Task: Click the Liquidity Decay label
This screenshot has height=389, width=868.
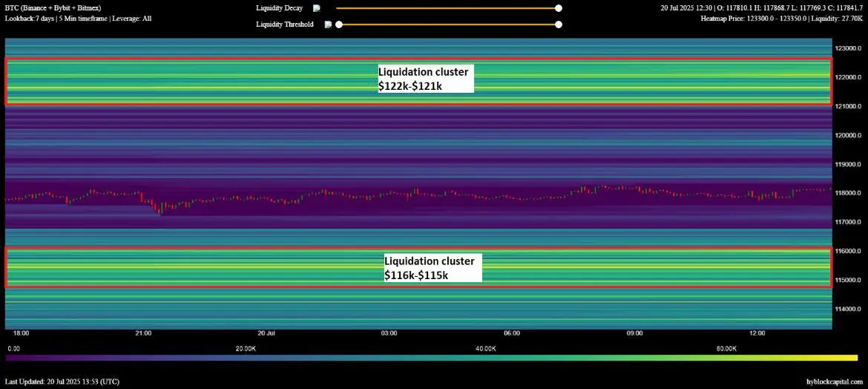Action: point(280,8)
